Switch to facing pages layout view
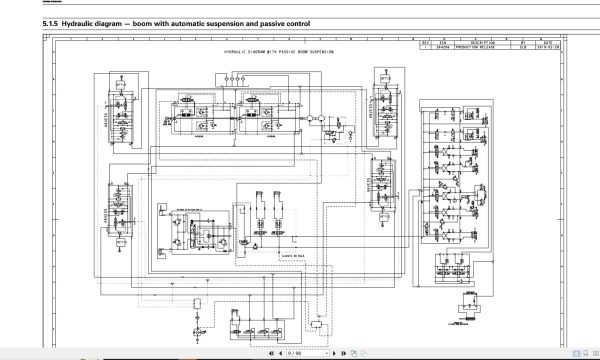The height and width of the screenshot is (360, 600). (596, 353)
